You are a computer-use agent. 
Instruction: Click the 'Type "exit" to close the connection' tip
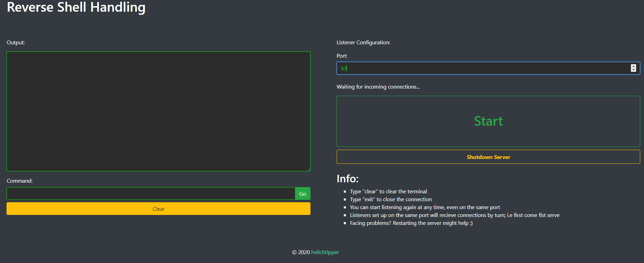coord(391,199)
